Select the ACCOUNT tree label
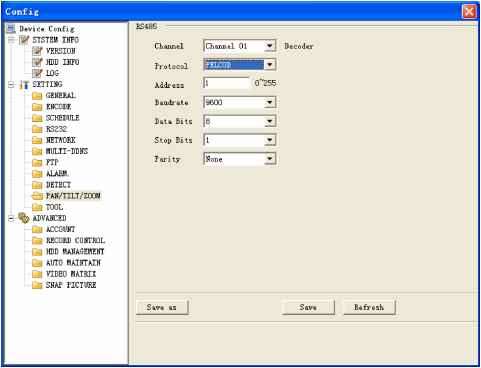Screen dimensions: 481x368 (x=60, y=229)
